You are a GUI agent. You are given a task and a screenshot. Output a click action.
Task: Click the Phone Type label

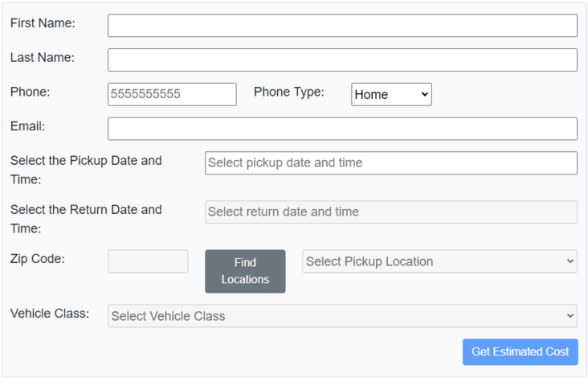pos(288,92)
